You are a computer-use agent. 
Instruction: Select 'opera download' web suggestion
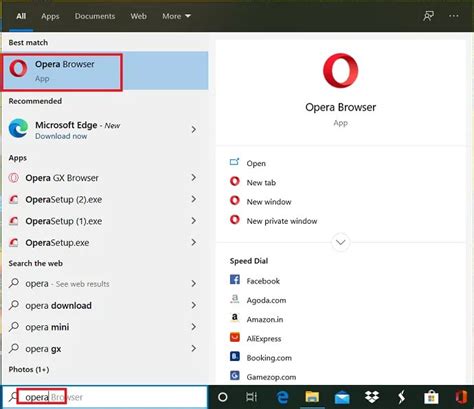58,305
